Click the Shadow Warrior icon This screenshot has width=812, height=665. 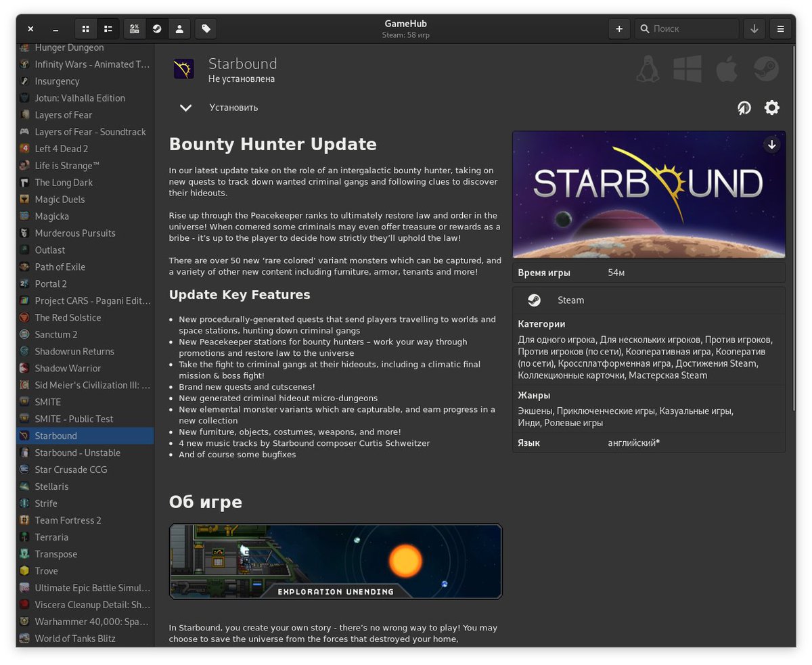pos(24,369)
